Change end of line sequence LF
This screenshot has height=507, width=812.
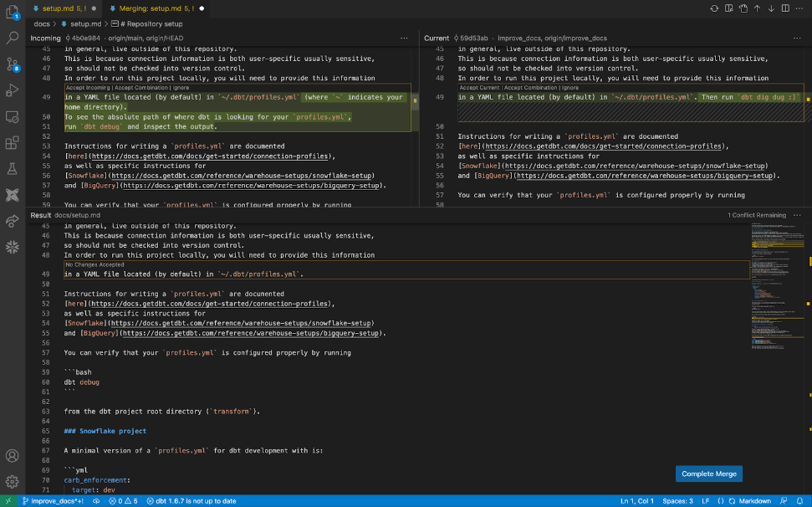[705, 501]
